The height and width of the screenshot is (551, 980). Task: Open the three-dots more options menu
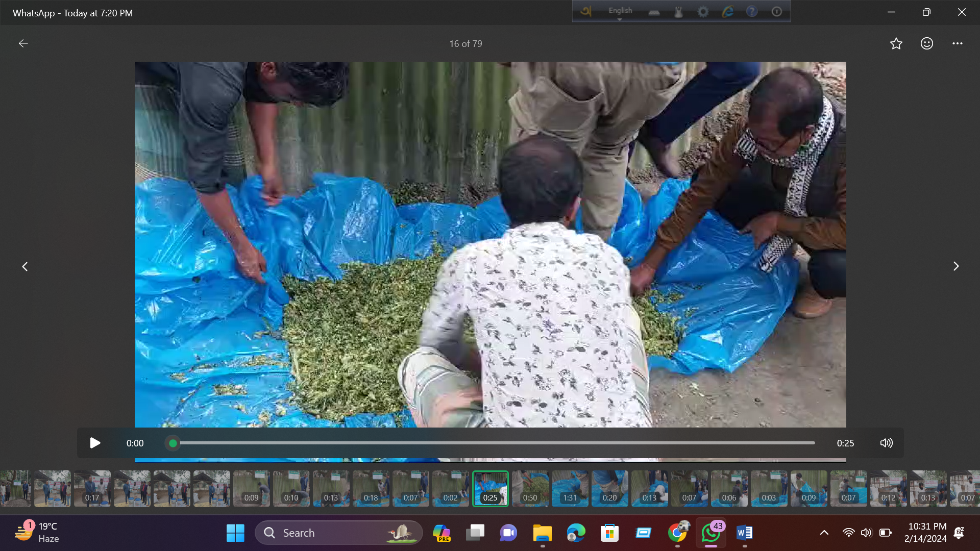958,44
